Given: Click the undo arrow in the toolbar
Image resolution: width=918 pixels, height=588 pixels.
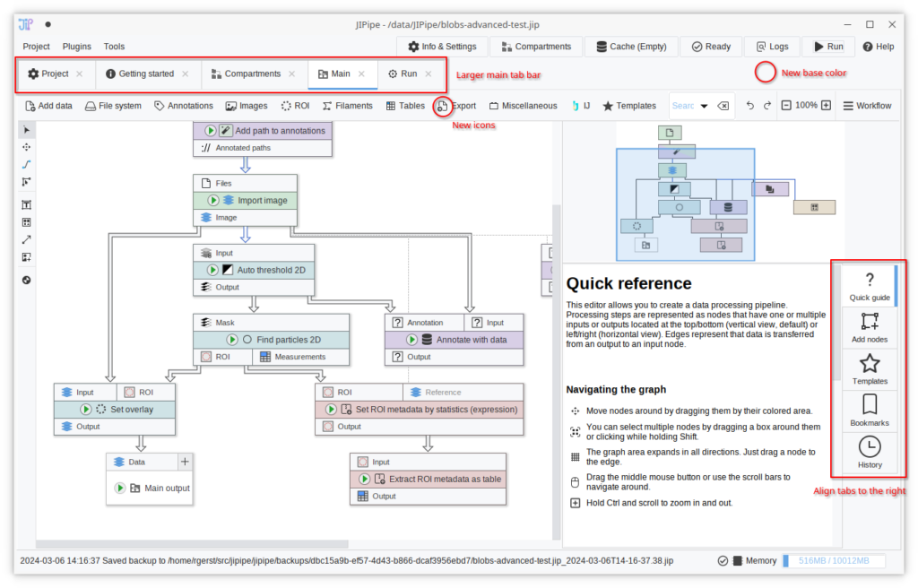Looking at the screenshot, I should click(x=750, y=106).
